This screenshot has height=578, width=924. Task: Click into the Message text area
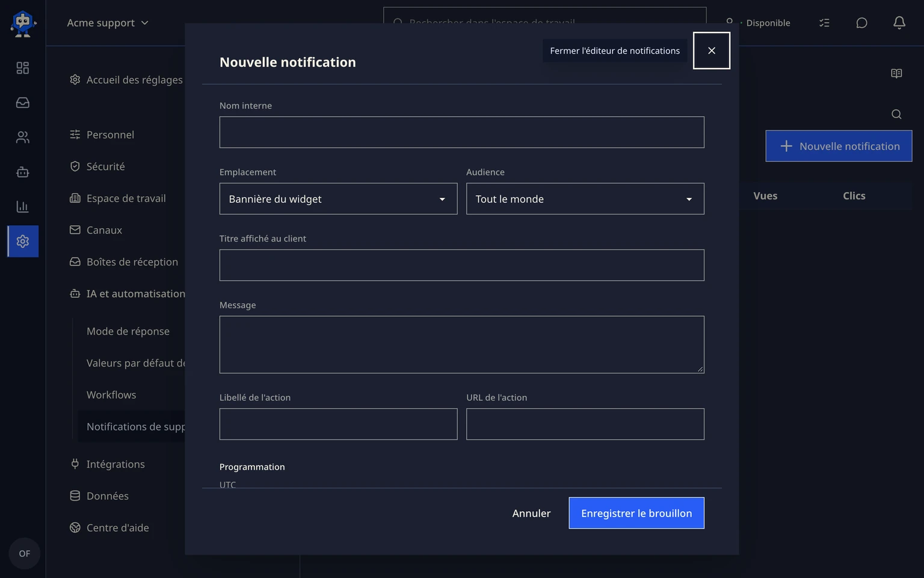[x=461, y=344]
